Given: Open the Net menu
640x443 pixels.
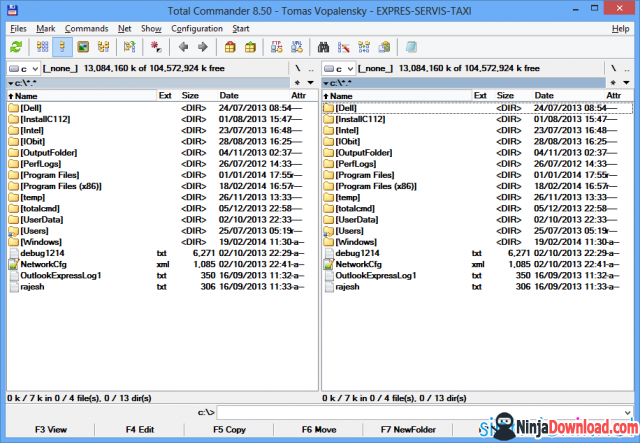Looking at the screenshot, I should tap(124, 29).
